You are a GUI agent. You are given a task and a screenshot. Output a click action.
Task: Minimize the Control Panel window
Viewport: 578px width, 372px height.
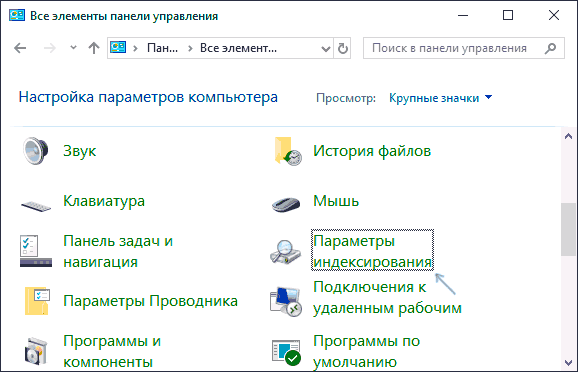coord(463,15)
